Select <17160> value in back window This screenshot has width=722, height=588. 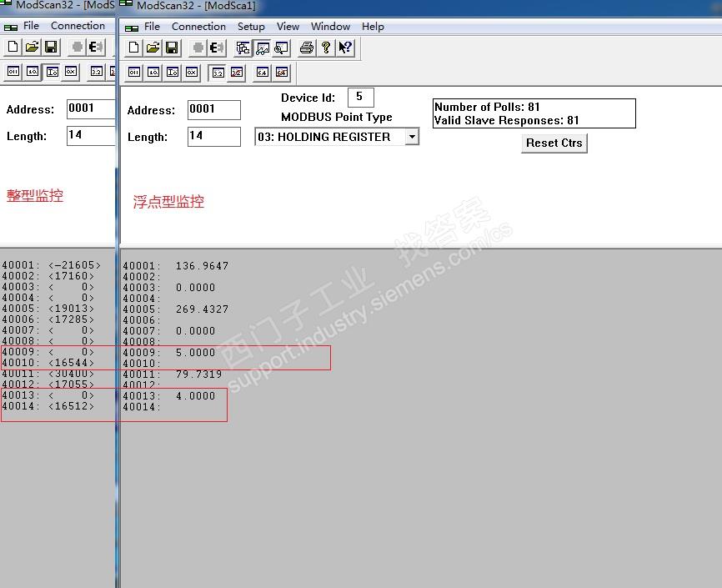71,276
